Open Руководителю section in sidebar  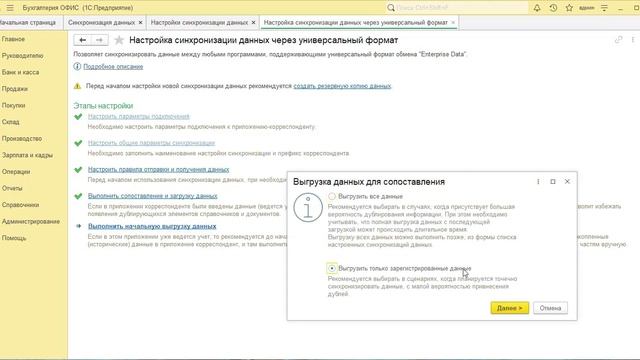[22, 56]
